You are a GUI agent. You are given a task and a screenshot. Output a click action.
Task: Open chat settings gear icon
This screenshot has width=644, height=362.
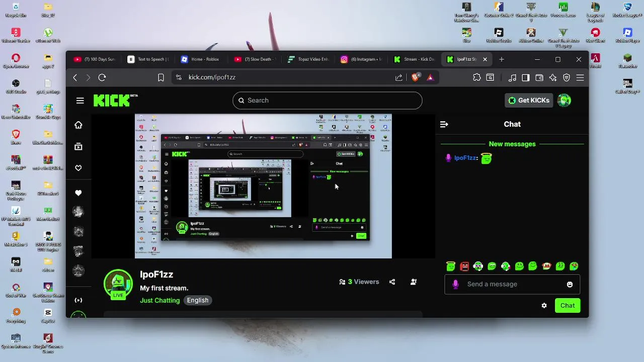point(544,306)
